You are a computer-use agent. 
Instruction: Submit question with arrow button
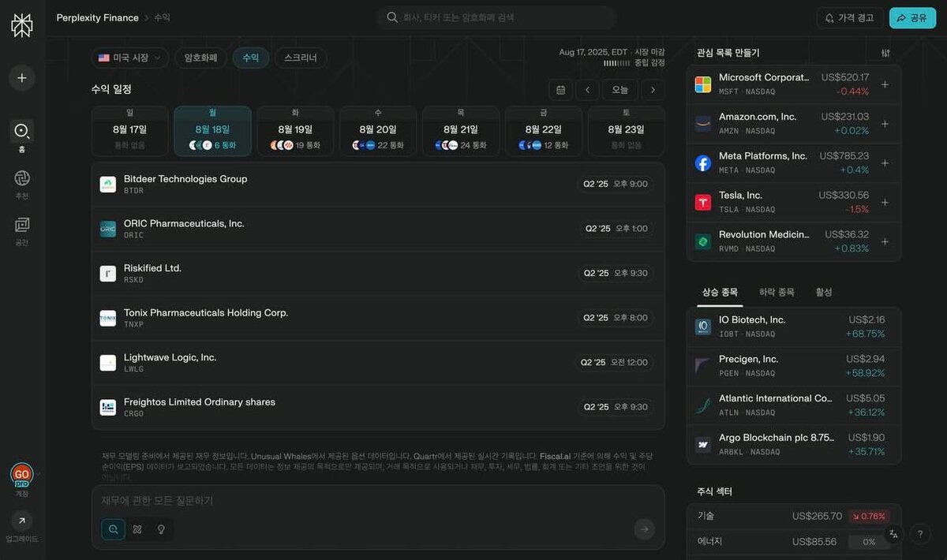(645, 529)
